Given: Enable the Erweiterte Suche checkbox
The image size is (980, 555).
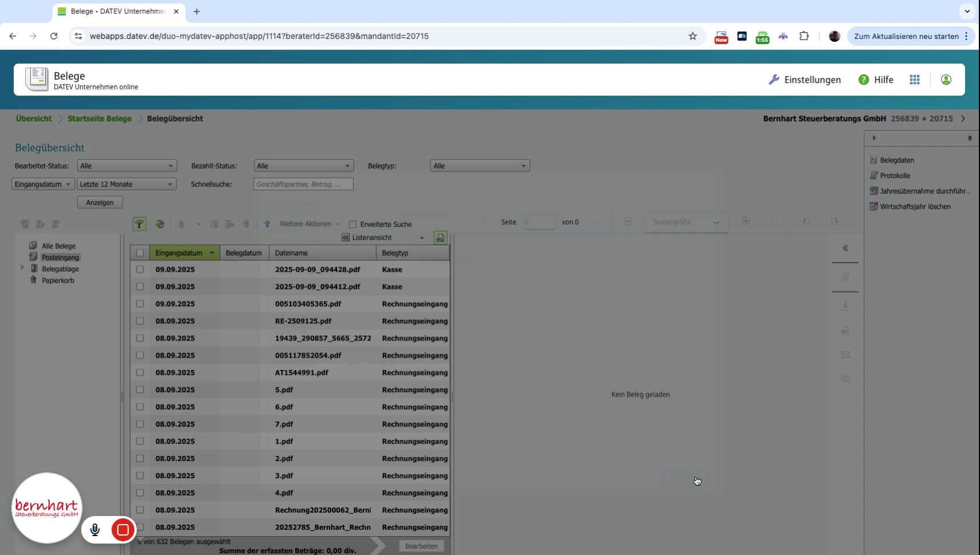Looking at the screenshot, I should pyautogui.click(x=353, y=224).
